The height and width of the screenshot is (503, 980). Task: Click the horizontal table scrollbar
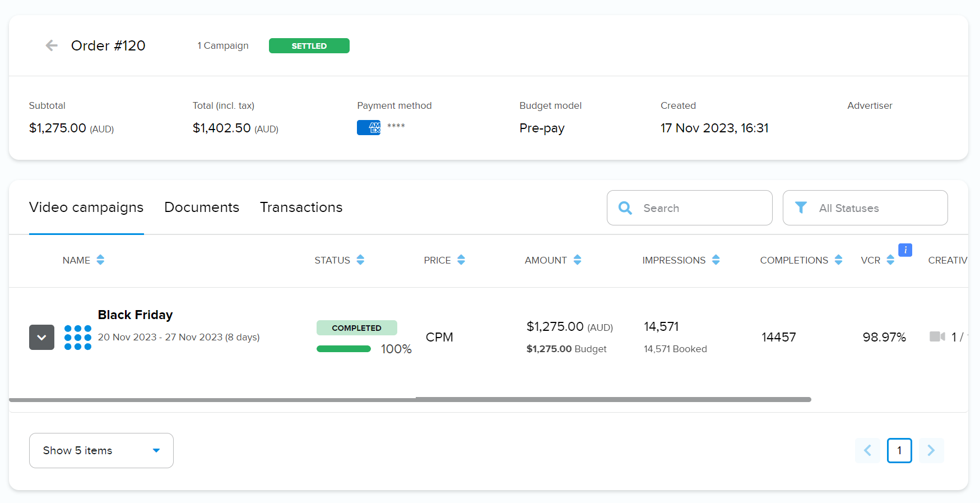click(x=410, y=400)
